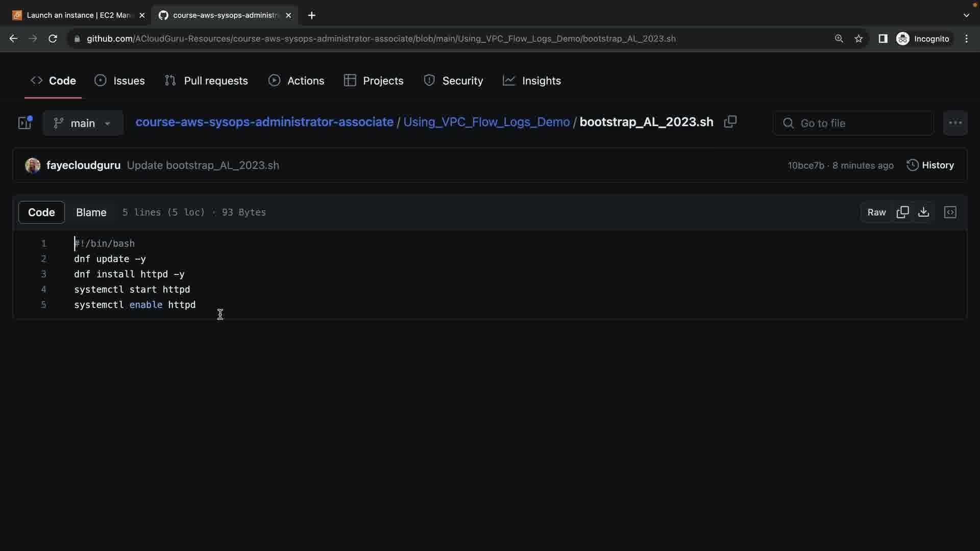980x551 pixels.
Task: Open the Pull requests tab
Action: 206,81
